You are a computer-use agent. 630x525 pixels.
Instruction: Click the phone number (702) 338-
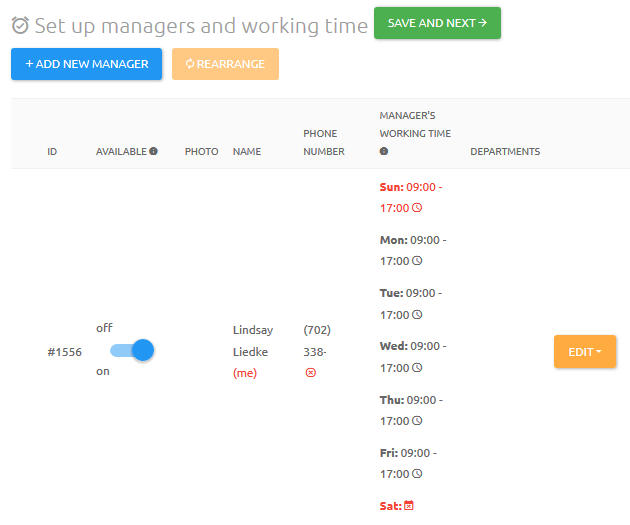point(317,341)
